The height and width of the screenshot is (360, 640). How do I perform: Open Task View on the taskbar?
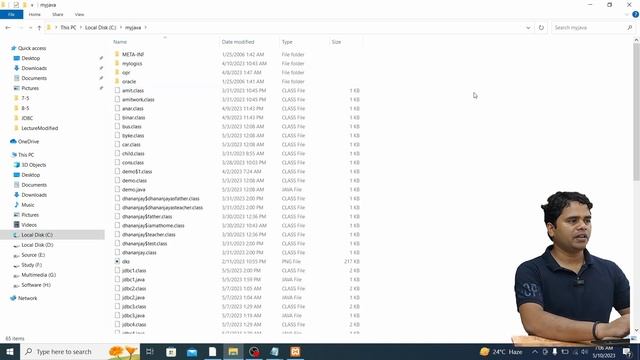tap(150, 351)
